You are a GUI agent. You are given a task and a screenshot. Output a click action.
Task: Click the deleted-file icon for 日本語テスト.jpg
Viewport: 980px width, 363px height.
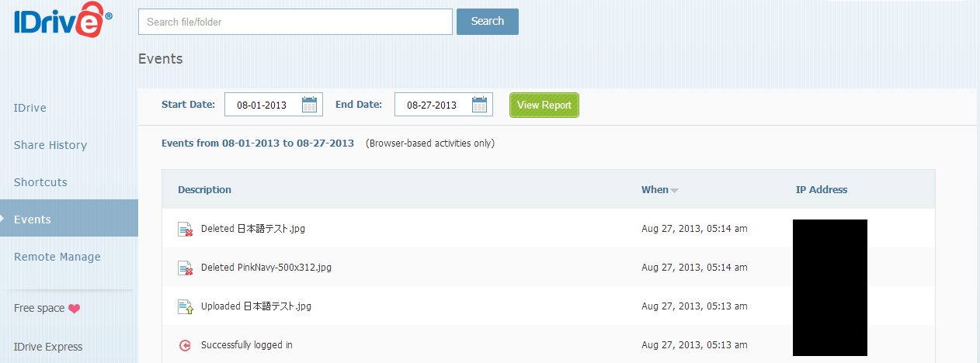[x=185, y=229]
